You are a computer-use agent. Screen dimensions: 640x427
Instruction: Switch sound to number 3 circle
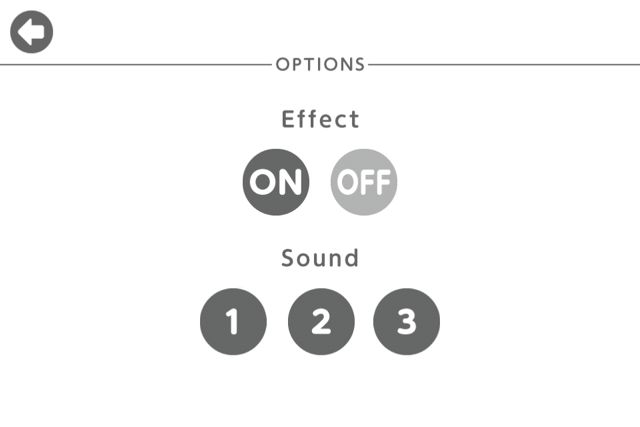pyautogui.click(x=407, y=322)
